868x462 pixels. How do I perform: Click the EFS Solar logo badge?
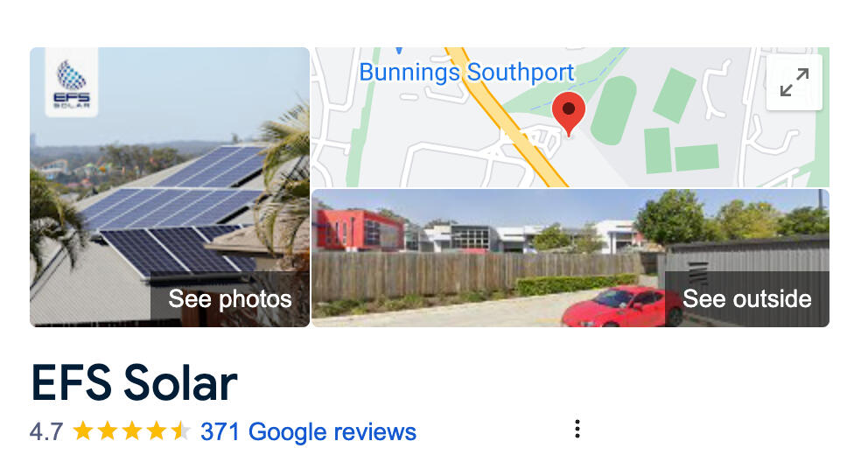point(72,82)
